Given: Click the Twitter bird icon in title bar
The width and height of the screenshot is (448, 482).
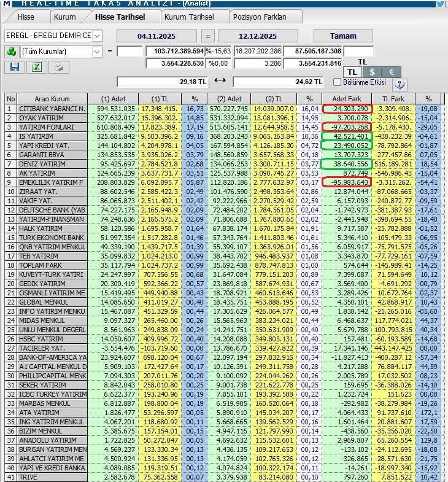Looking at the screenshot, I should click(440, 4).
